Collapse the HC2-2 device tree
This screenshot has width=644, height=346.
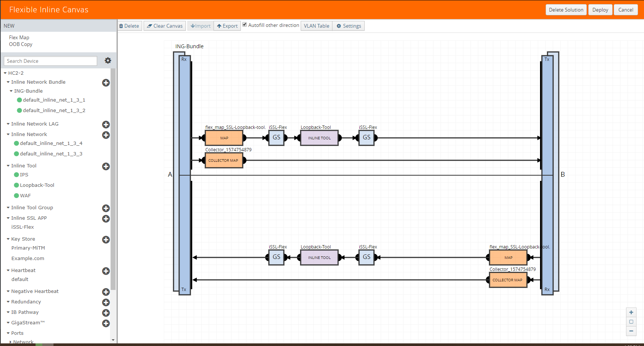(x=5, y=73)
